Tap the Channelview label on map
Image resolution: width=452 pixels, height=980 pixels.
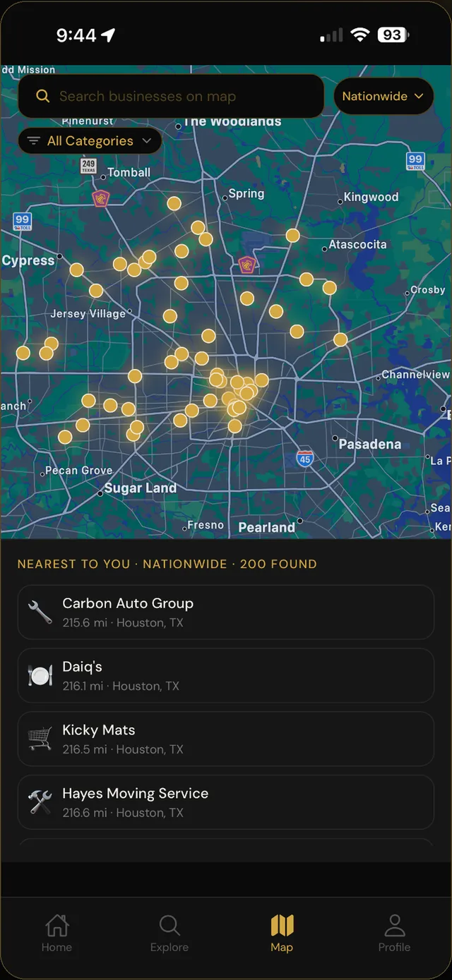[x=415, y=375]
